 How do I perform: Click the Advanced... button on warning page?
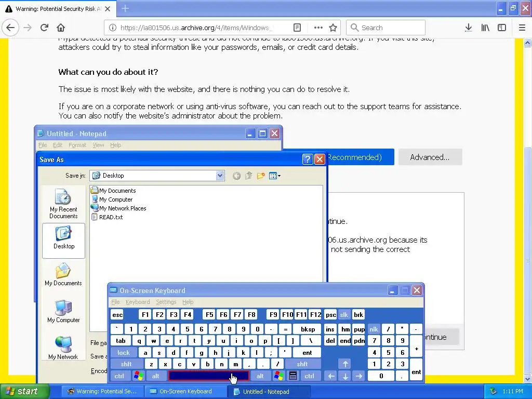tap(430, 157)
